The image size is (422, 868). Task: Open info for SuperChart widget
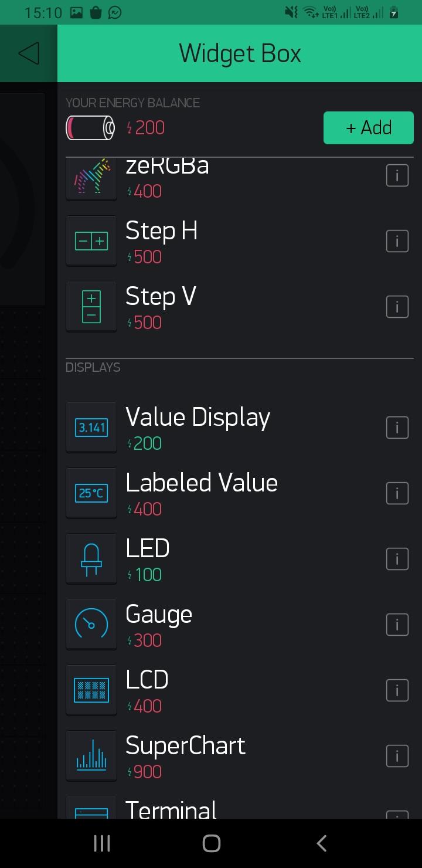pos(397,757)
